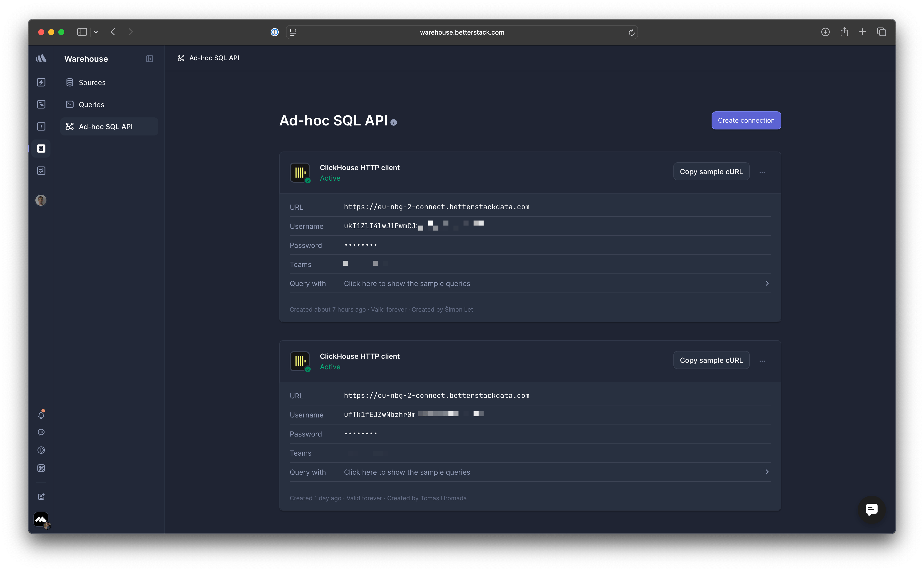Screen dimensions: 924x571
Task: Open the exclamation mark incidents icon
Action: [41, 126]
